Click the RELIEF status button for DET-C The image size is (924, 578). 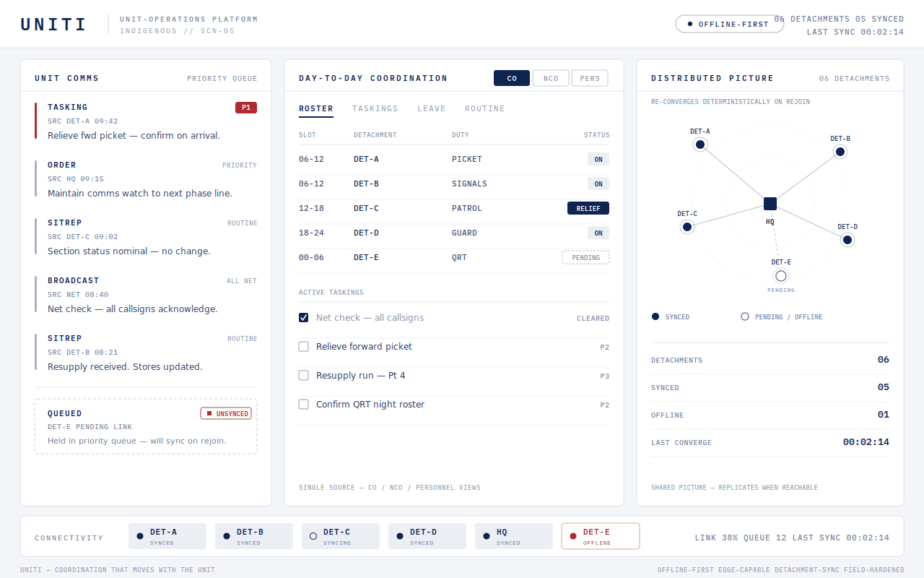pyautogui.click(x=588, y=208)
